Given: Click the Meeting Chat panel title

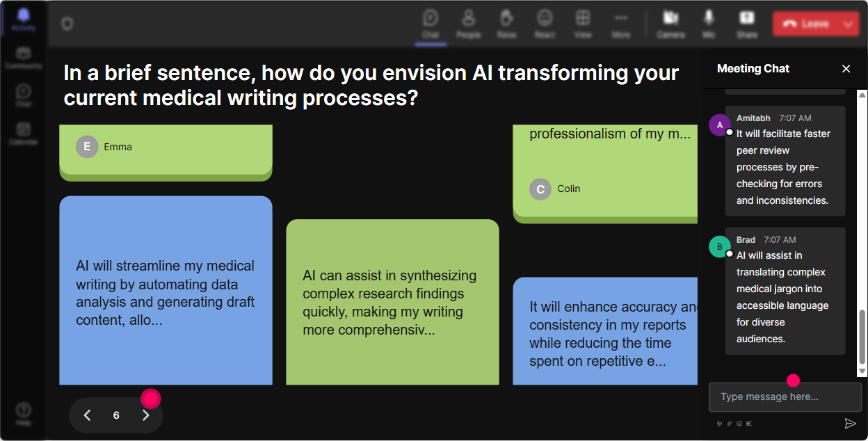Looking at the screenshot, I should pos(753,68).
